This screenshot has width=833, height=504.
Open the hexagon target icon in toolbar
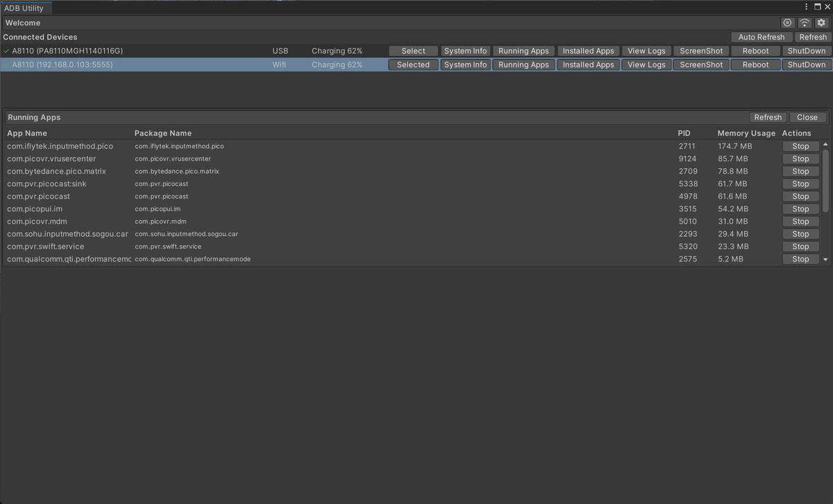(x=787, y=23)
